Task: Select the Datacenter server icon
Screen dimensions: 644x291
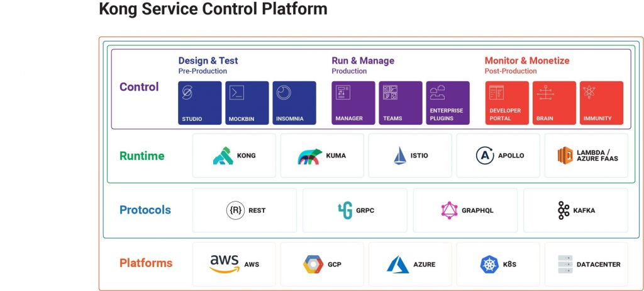Action: [565, 265]
